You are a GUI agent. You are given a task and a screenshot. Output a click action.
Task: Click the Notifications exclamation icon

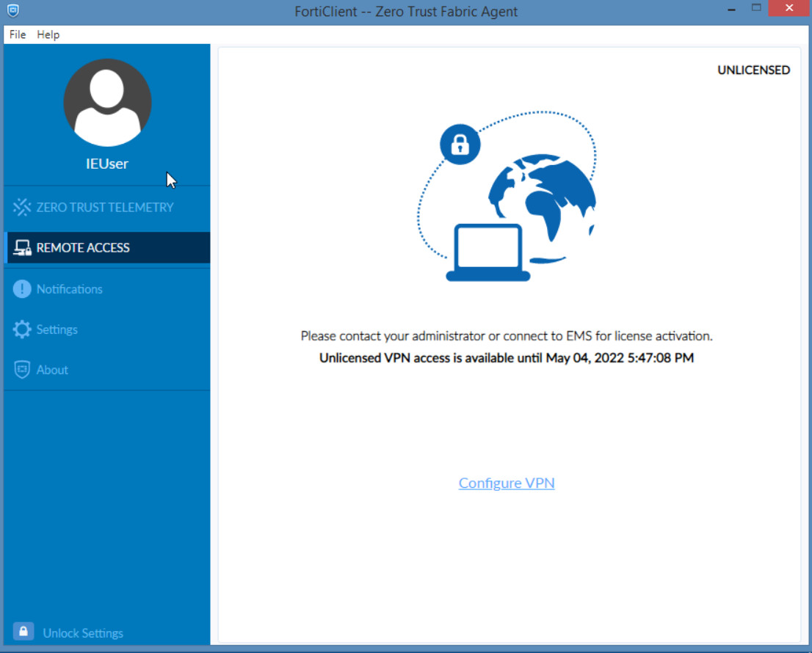pos(22,289)
